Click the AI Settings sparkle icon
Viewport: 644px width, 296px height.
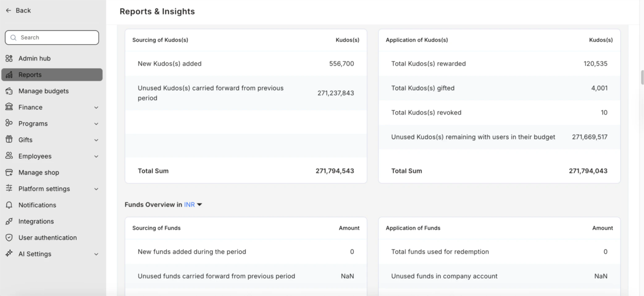click(x=9, y=253)
